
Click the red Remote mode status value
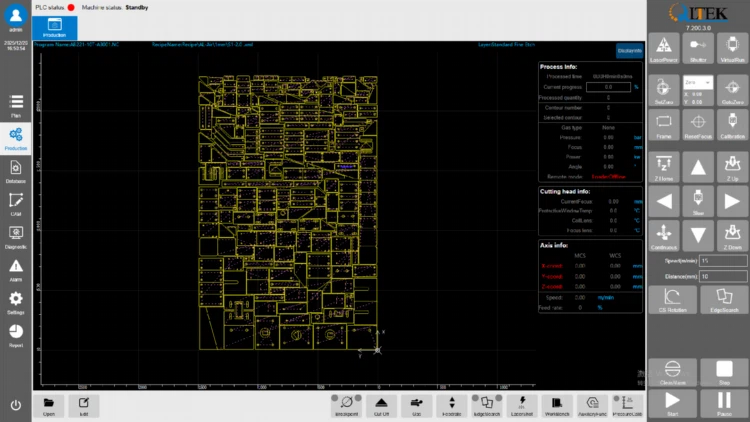608,177
